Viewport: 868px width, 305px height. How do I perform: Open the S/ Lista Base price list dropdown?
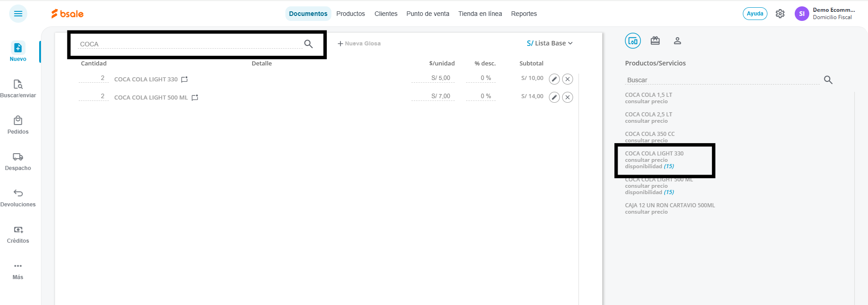(549, 43)
